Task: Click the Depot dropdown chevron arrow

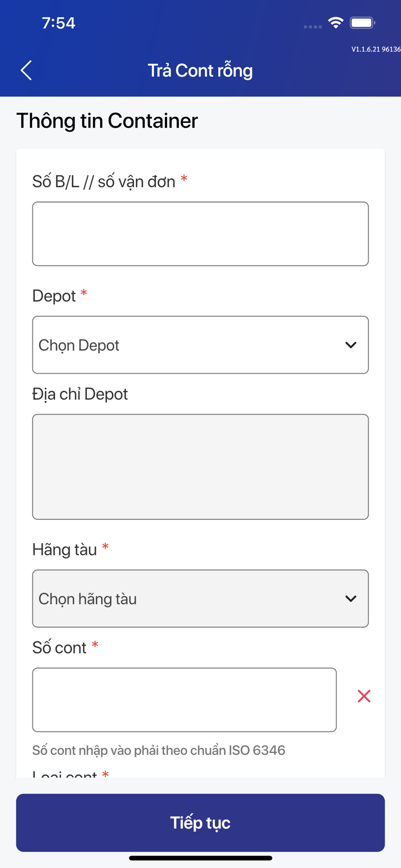Action: pyautogui.click(x=351, y=345)
